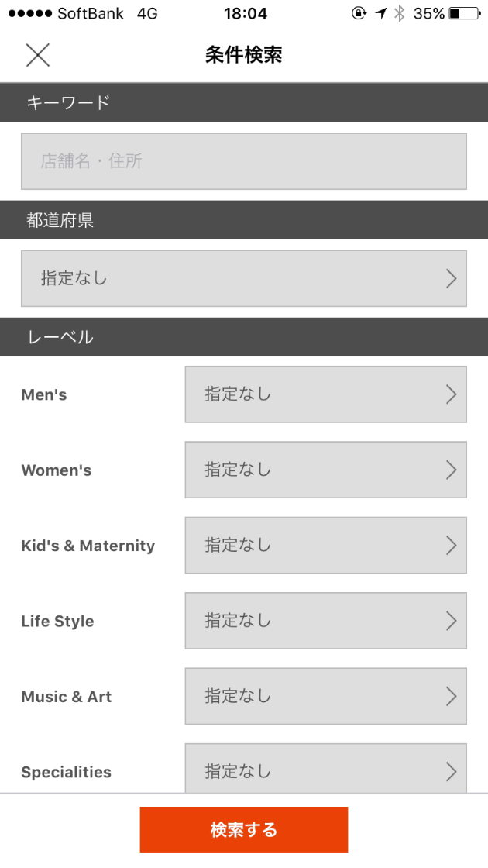Tap the chevron arrow in the Life Style row
This screenshot has width=488, height=868.
pyautogui.click(x=452, y=621)
